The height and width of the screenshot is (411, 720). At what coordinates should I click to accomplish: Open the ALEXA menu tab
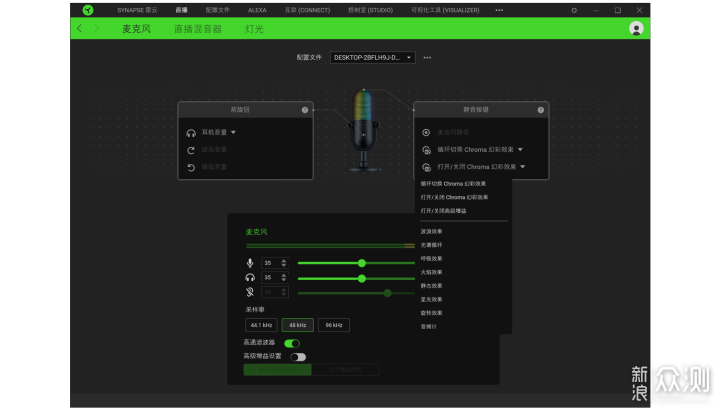click(257, 10)
